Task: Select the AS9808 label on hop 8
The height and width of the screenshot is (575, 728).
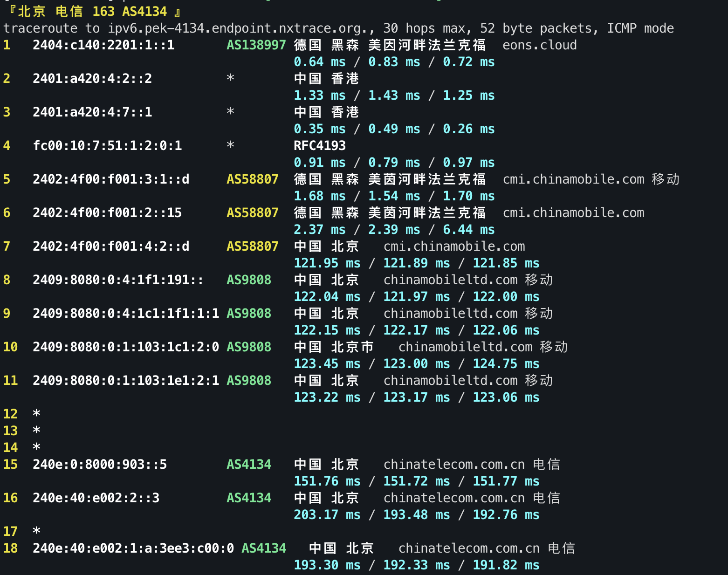Action: [248, 280]
